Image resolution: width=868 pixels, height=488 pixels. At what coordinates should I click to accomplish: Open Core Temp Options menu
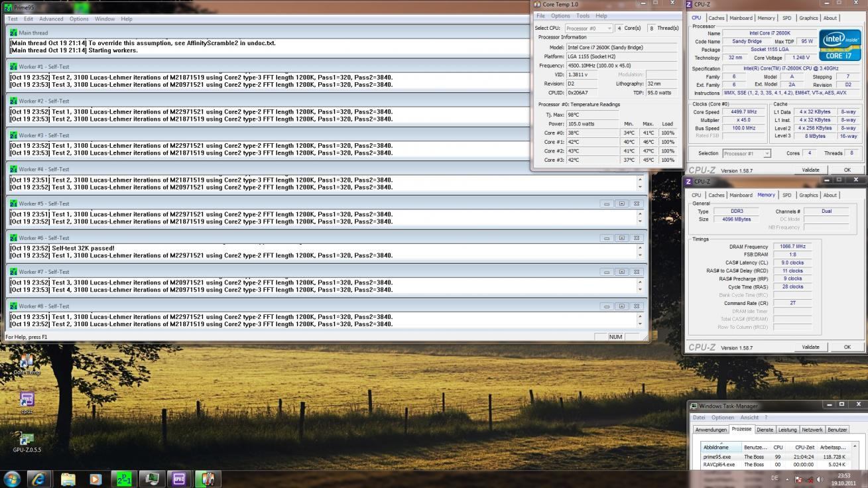(x=560, y=16)
